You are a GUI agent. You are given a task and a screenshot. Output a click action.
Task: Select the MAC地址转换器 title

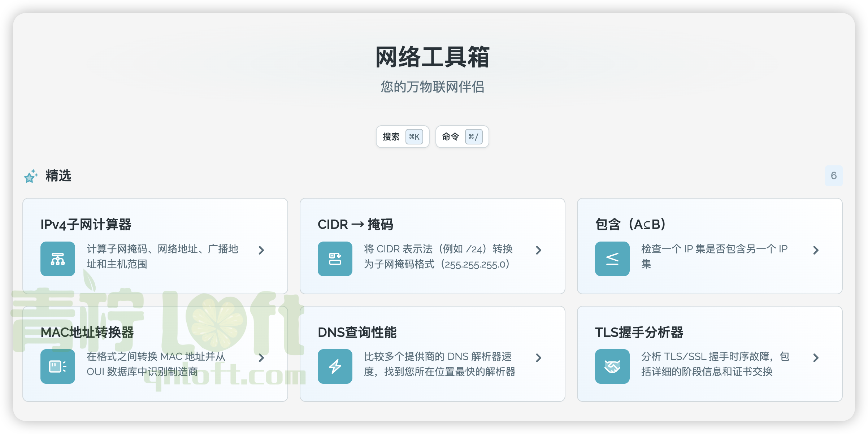point(87,334)
